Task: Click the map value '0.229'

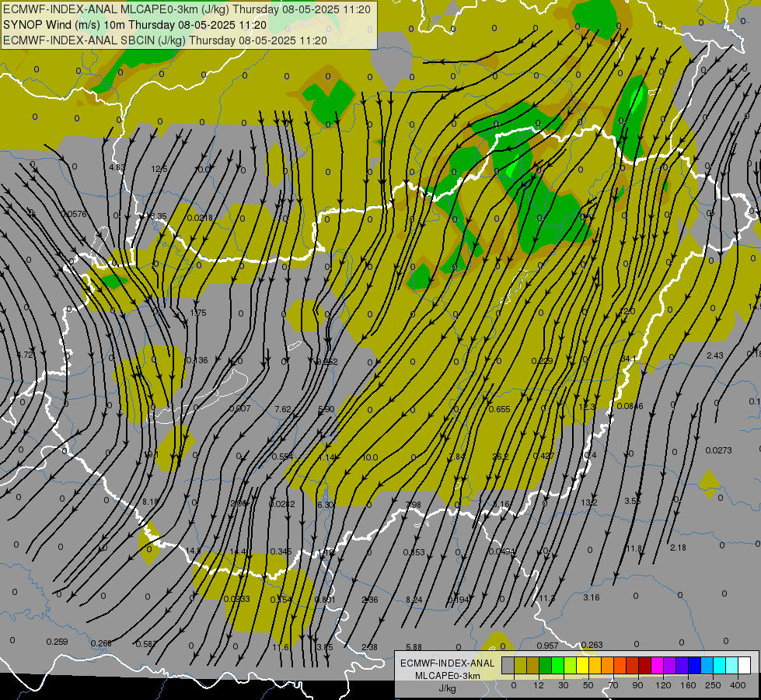Action: (542, 361)
